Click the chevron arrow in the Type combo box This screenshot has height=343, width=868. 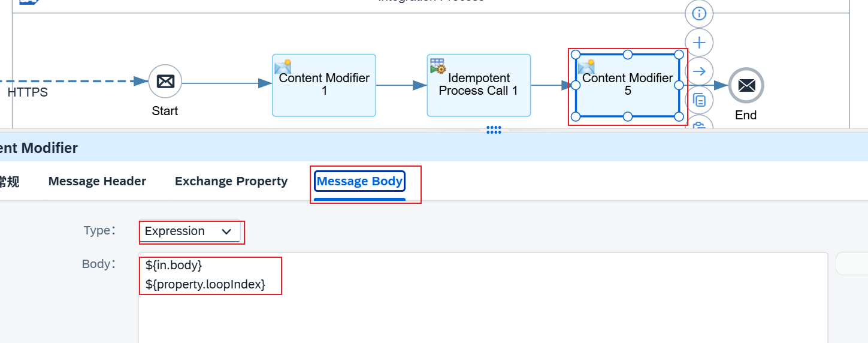tap(226, 231)
